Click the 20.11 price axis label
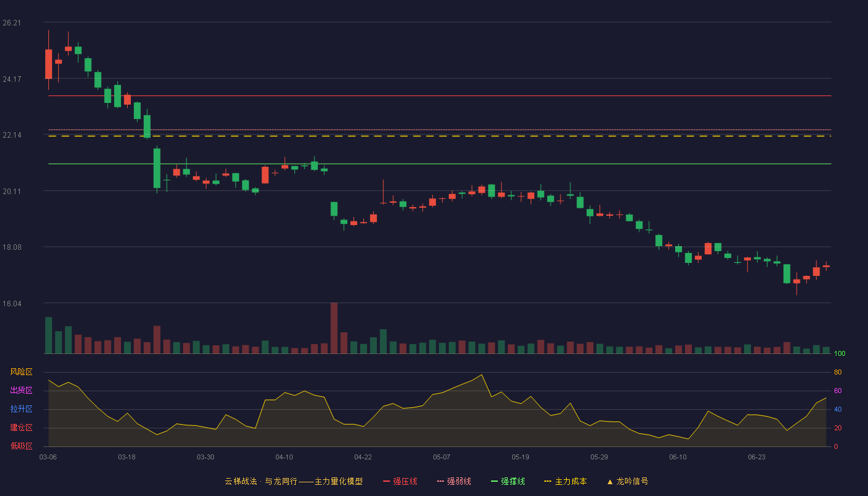The width and height of the screenshot is (868, 496). tap(12, 192)
